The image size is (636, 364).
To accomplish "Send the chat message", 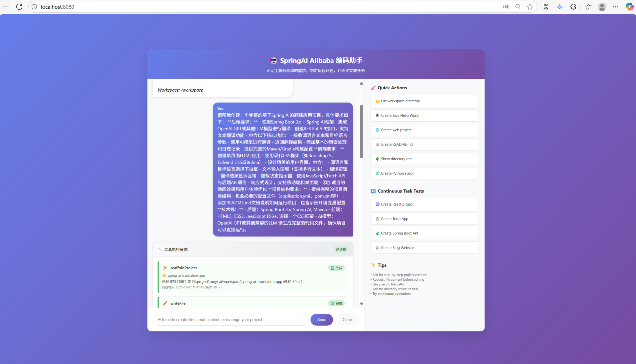I will tap(321, 320).
